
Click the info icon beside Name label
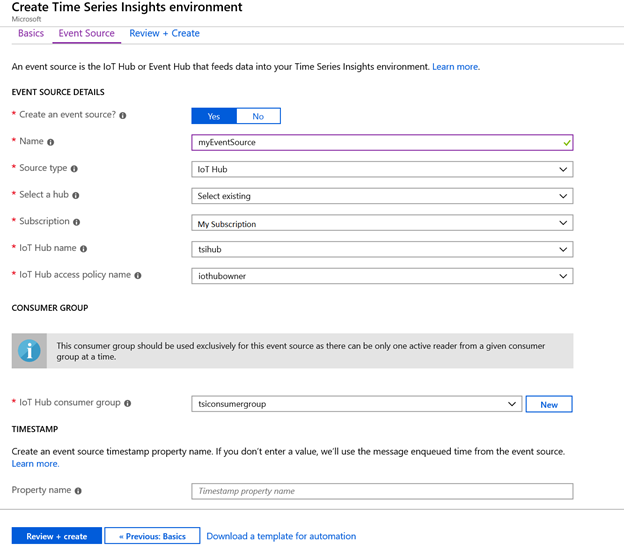pyautogui.click(x=51, y=142)
